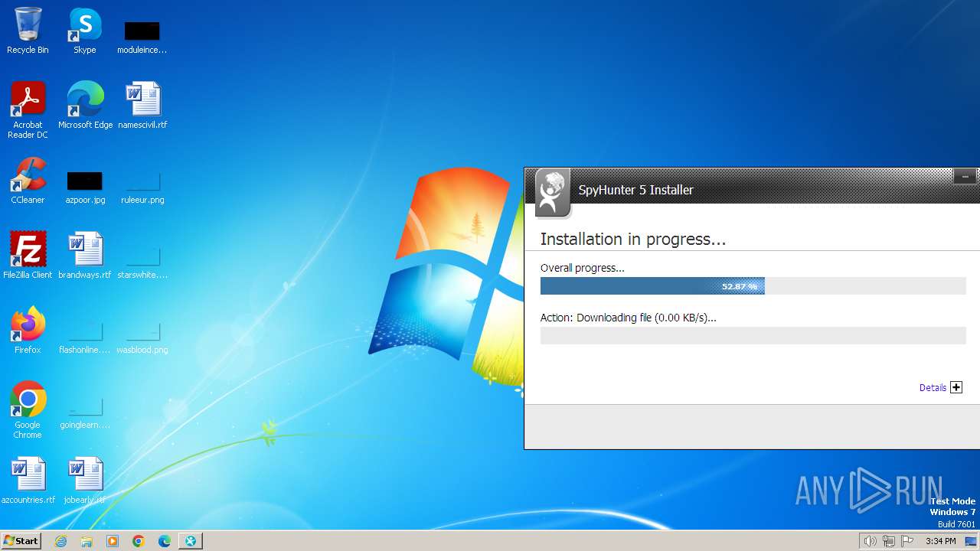Open Windows Explorer from the taskbar

pyautogui.click(x=87, y=541)
